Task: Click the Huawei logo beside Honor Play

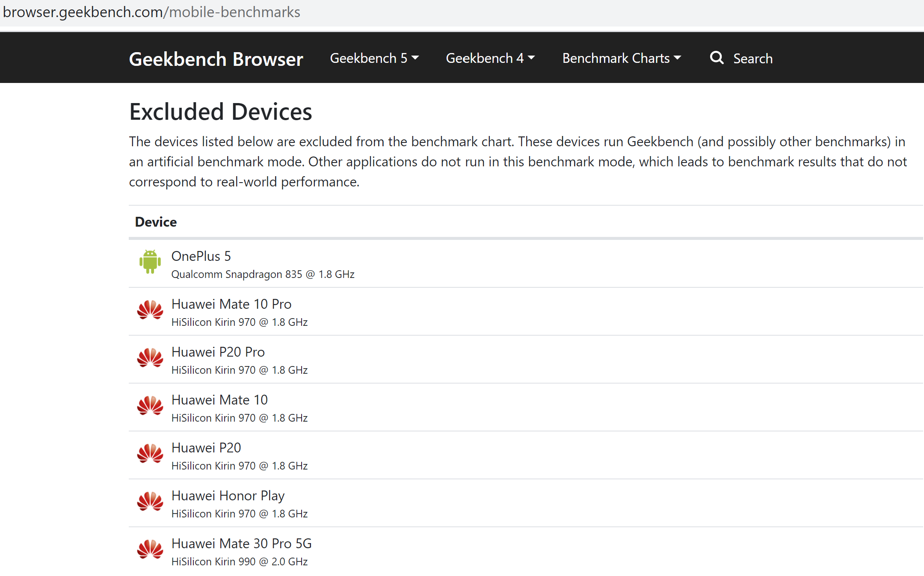Action: click(x=150, y=501)
